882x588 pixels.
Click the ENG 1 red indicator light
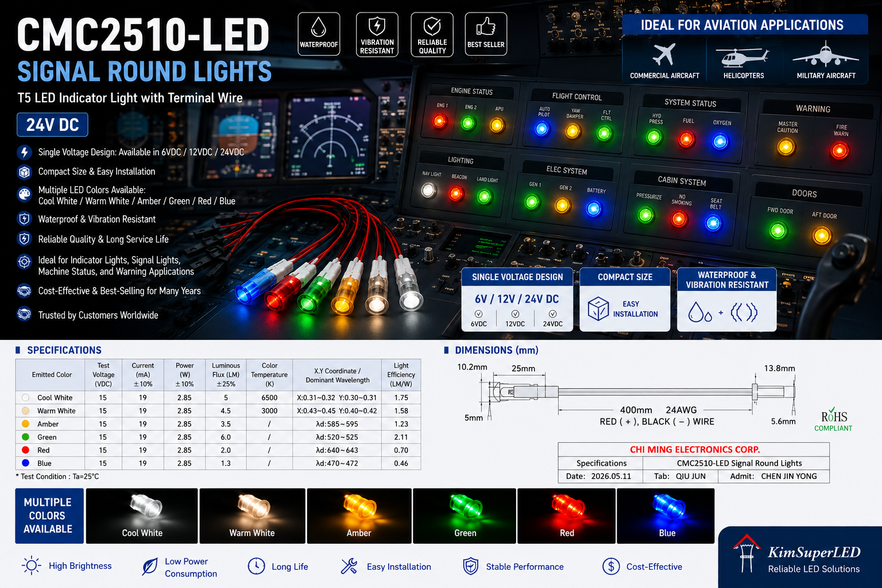pos(440,121)
